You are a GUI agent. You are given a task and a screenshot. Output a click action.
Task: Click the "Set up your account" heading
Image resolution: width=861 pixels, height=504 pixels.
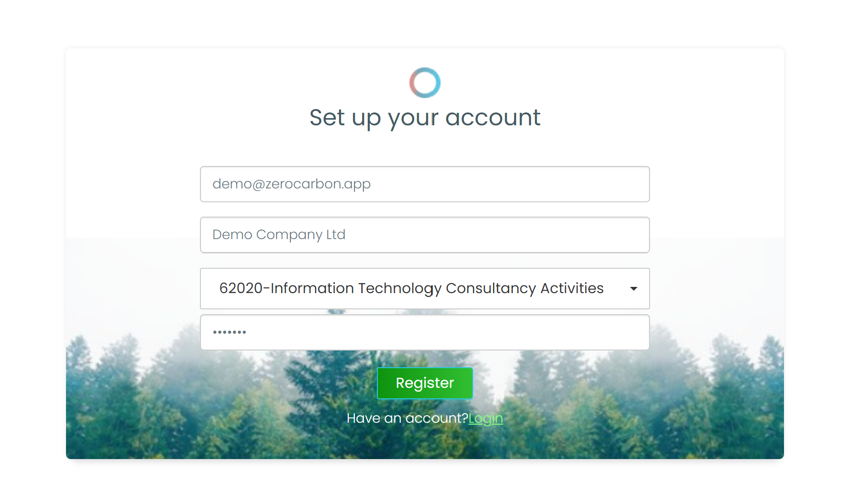(425, 118)
